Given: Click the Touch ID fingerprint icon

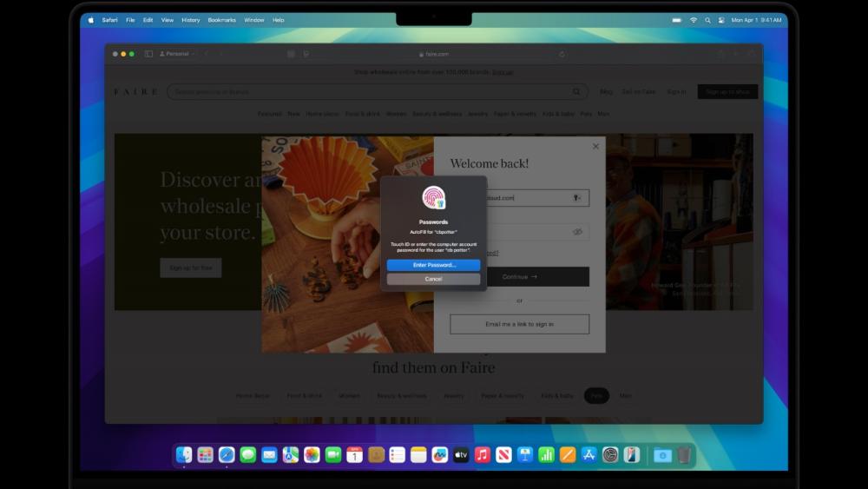Looking at the screenshot, I should pyautogui.click(x=433, y=198).
